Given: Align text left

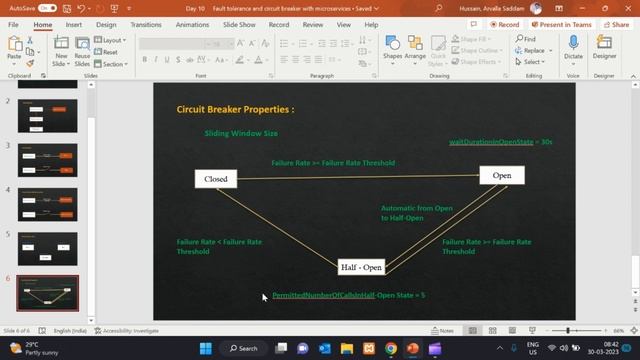Looking at the screenshot, I should click(x=284, y=60).
